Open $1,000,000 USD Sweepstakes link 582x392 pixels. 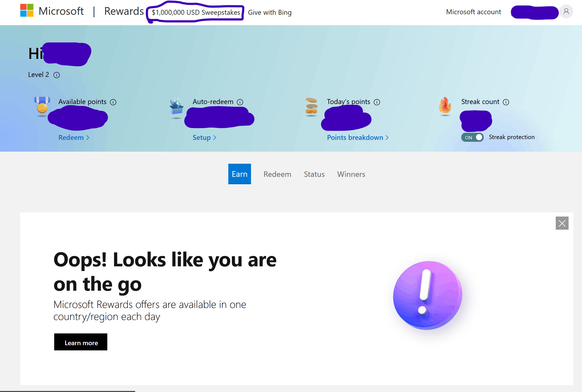coord(196,13)
